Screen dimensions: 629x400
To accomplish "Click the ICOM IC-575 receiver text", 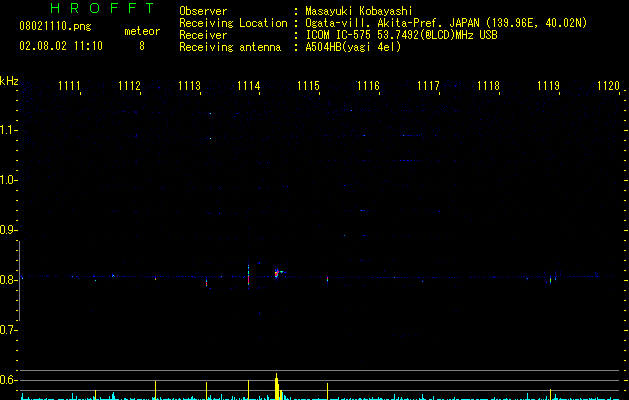I will (401, 35).
